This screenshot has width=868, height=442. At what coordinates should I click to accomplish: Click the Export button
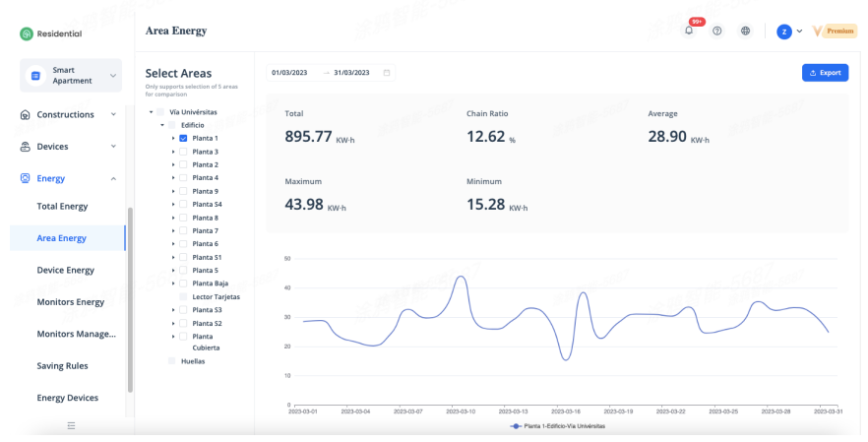point(825,73)
